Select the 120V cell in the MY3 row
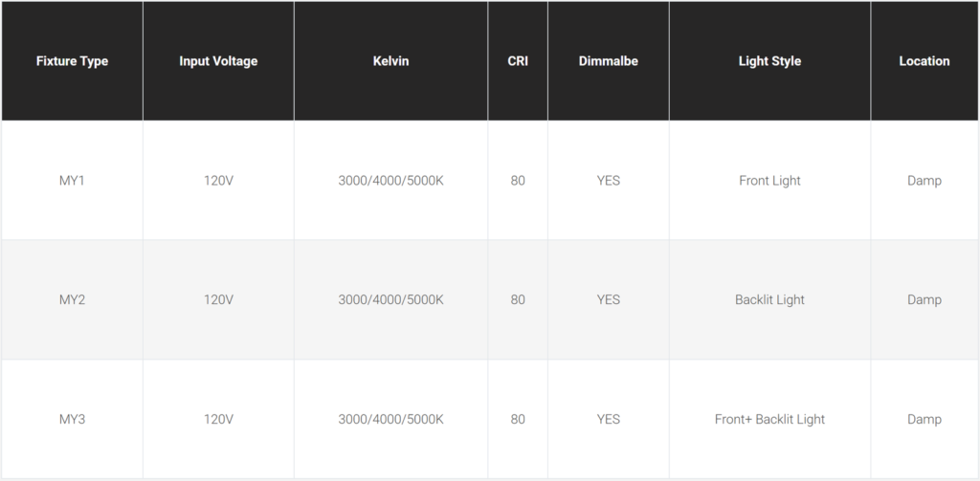This screenshot has width=980, height=481. 218,419
